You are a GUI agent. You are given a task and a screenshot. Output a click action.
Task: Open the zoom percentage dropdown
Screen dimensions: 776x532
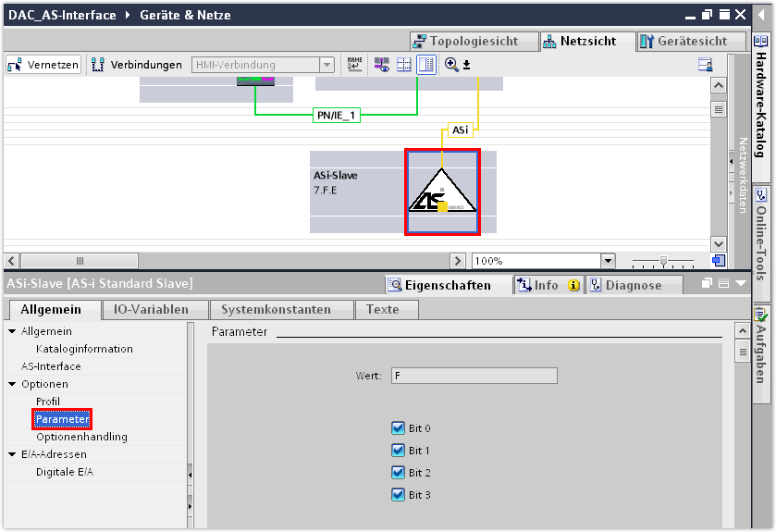608,261
